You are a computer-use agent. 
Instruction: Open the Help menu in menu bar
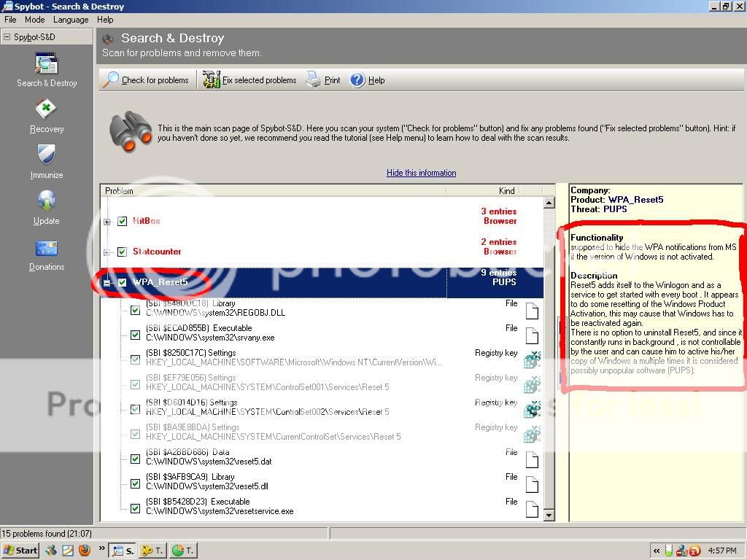coord(105,20)
